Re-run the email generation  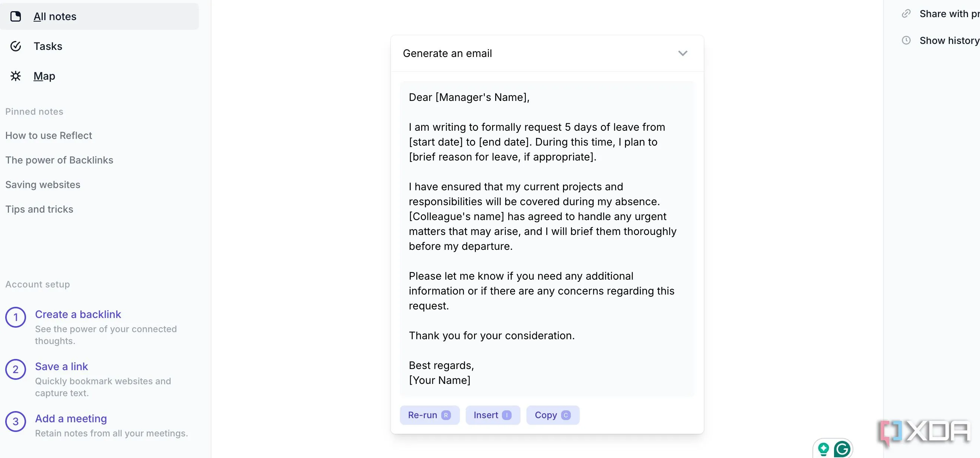(429, 415)
